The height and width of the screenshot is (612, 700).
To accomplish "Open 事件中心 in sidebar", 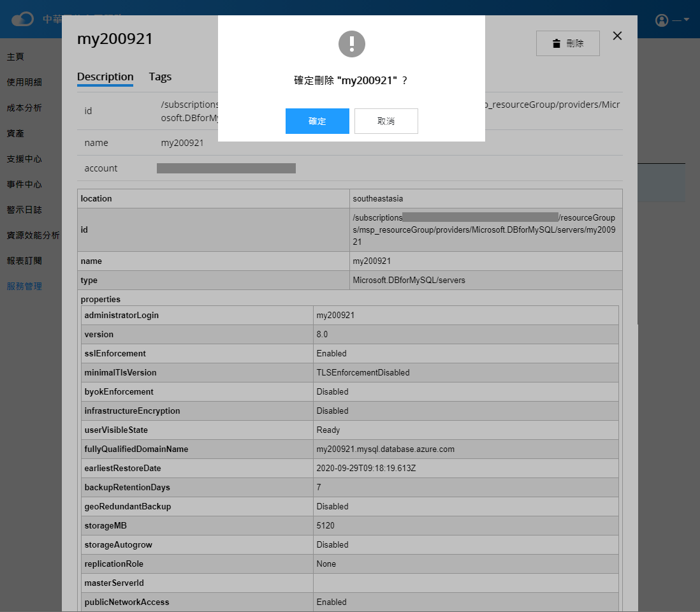I will (24, 184).
